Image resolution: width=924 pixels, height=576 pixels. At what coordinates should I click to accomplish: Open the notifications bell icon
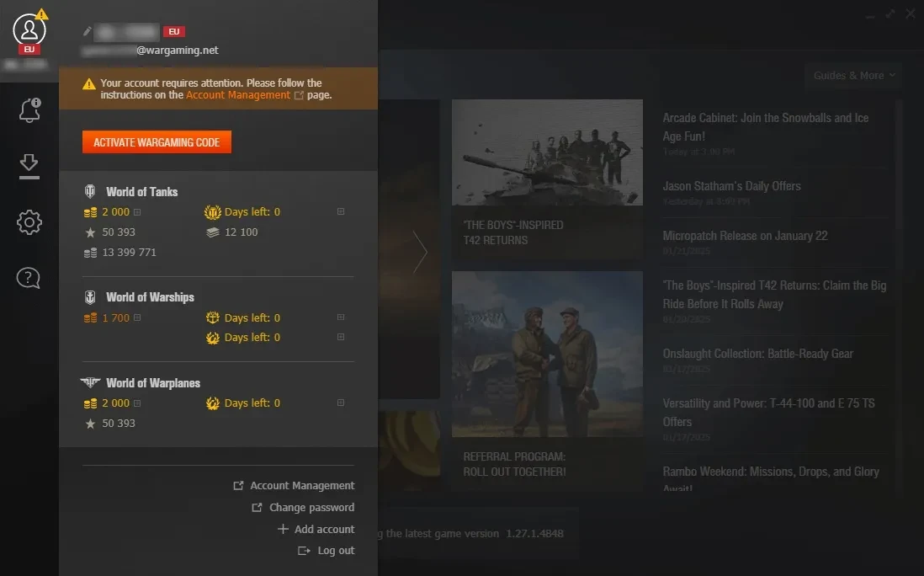tap(29, 109)
